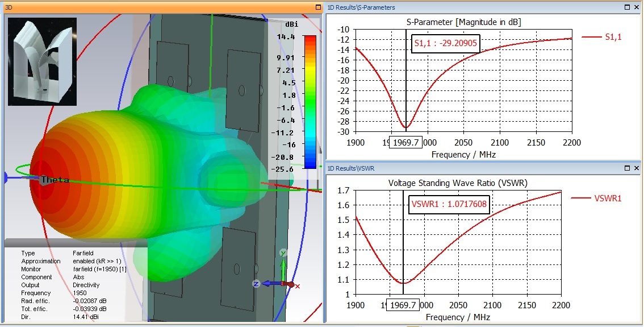Viewport: 644px width, 327px height.
Task: Select the 1D Results\VSWR title bar
Action: pos(483,168)
